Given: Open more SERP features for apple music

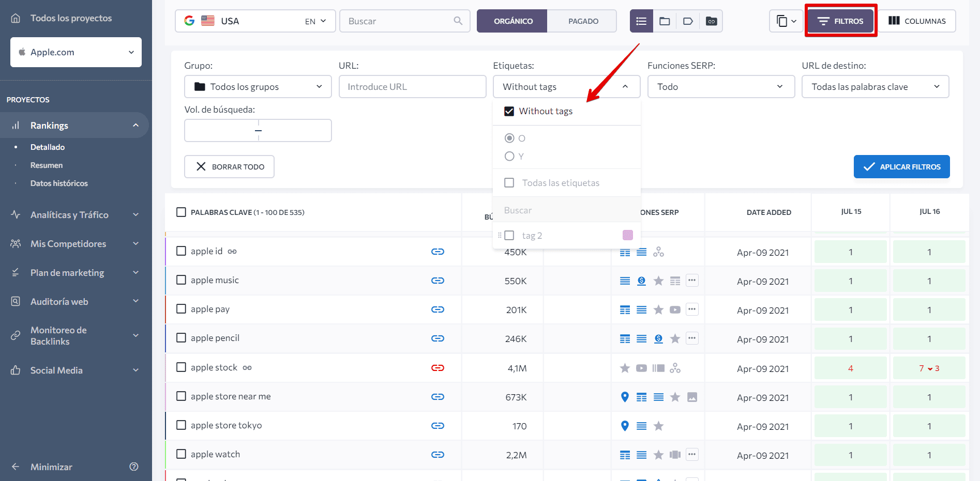Looking at the screenshot, I should click(692, 281).
